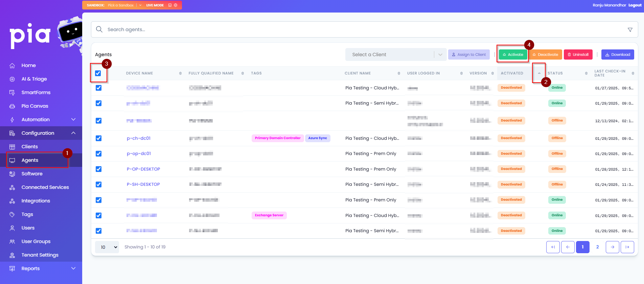Screen dimensions: 644x284
Task: Click the Exchange Server tag
Action: (269, 215)
